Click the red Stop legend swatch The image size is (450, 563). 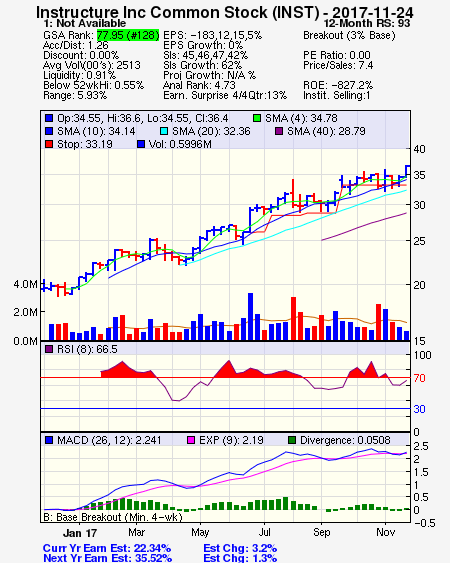[49, 144]
